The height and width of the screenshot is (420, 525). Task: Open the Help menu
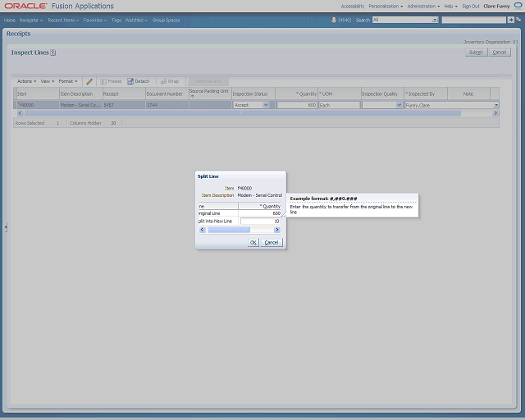coord(450,6)
